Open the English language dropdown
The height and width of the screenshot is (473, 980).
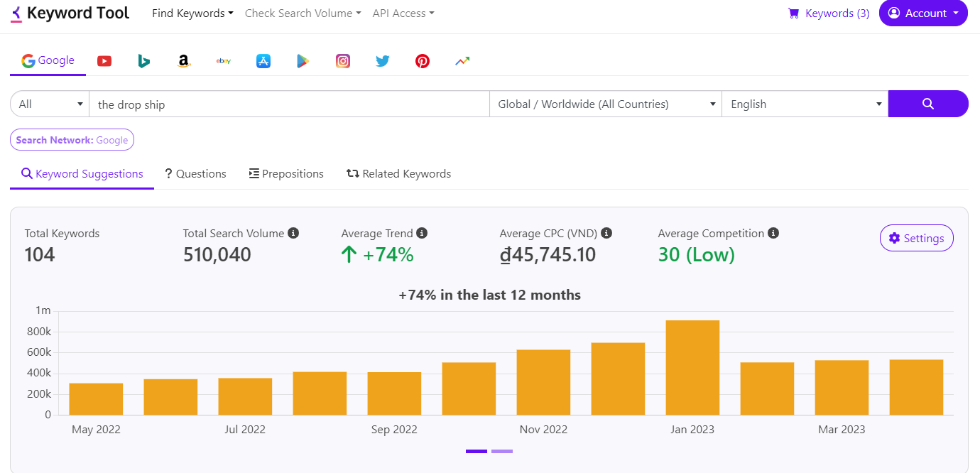click(804, 104)
